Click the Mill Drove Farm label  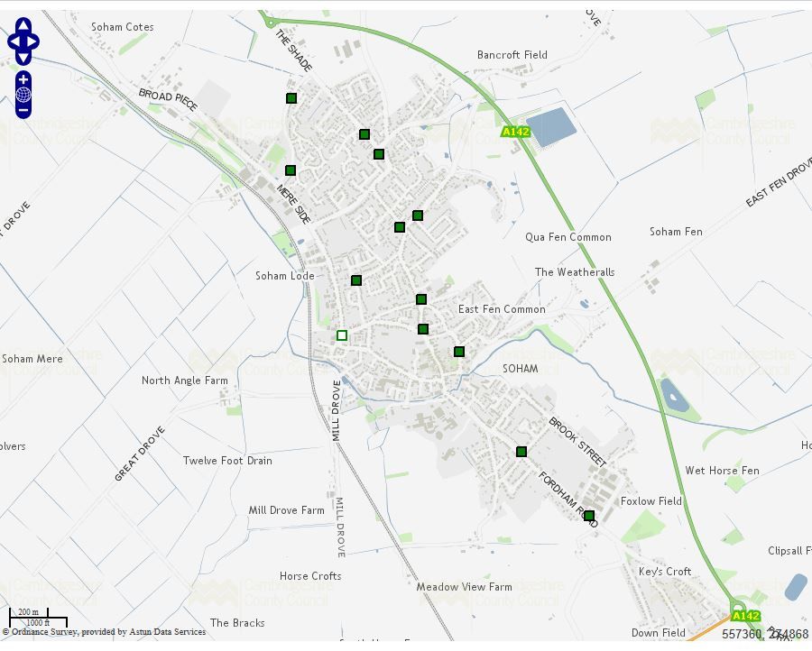click(286, 510)
